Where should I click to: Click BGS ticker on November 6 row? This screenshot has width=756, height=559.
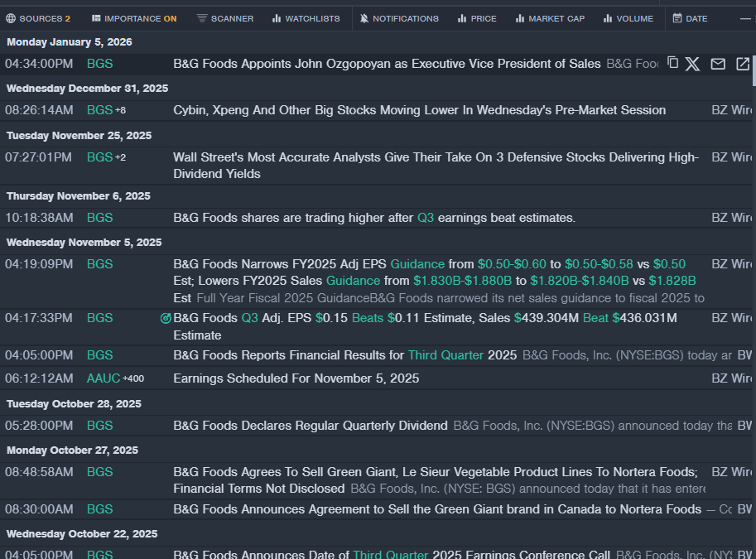99,218
